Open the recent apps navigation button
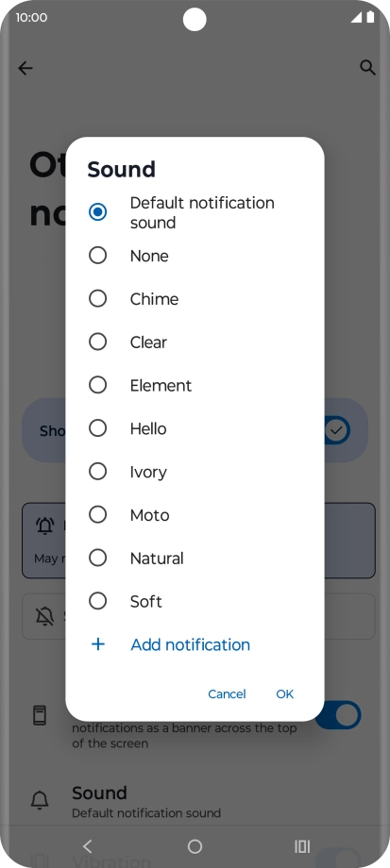This screenshot has width=390, height=868. pos(302,846)
